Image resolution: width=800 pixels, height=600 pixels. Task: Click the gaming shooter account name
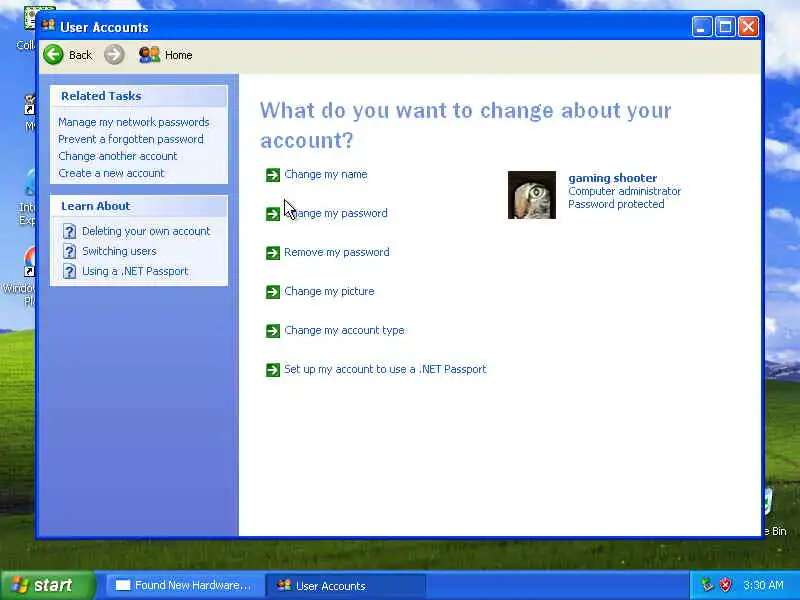coord(612,178)
